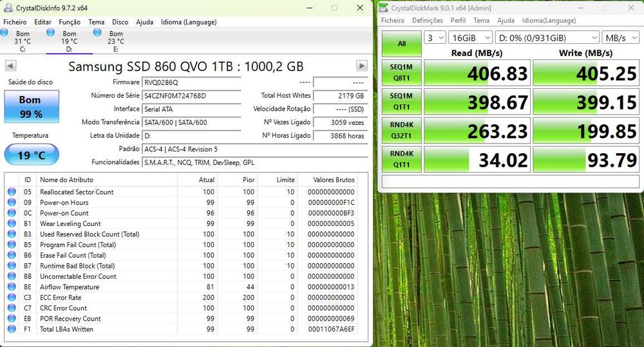Run the RND4K Q32T1 test
This screenshot has height=347, width=644.
coord(402,130)
